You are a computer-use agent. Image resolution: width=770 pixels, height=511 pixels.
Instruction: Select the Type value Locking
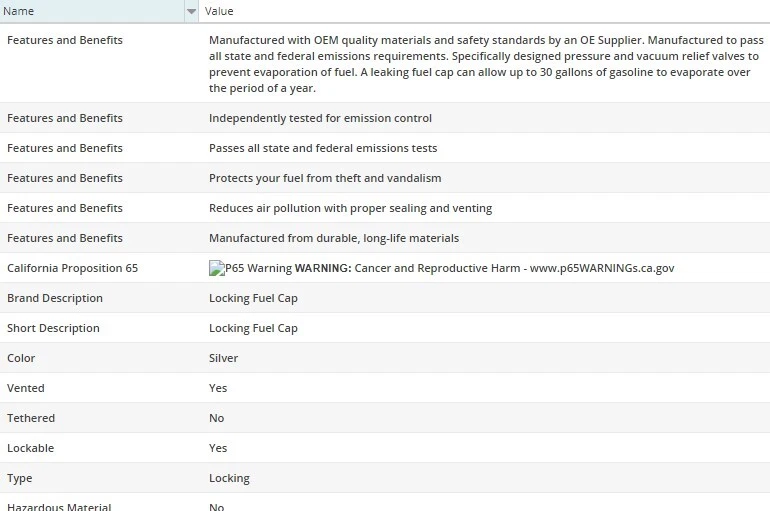[229, 478]
